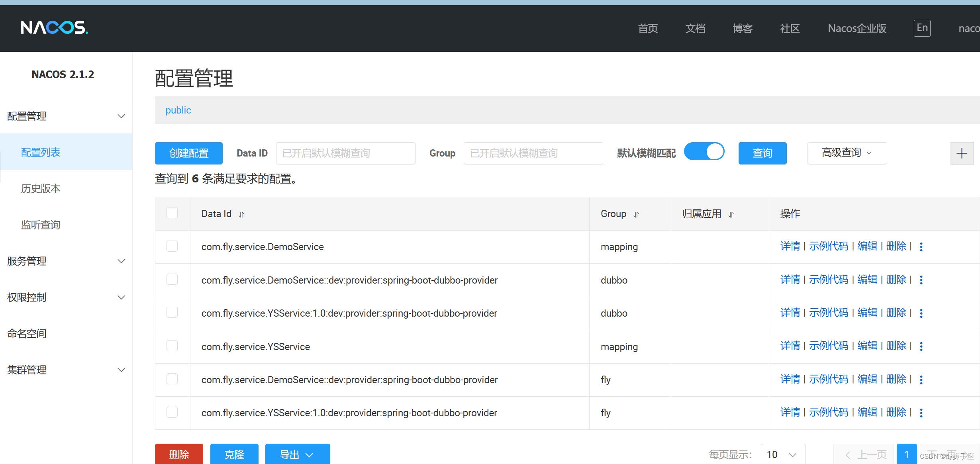Sort by 归属应用 column arrows
The width and height of the screenshot is (980, 464).
click(731, 214)
